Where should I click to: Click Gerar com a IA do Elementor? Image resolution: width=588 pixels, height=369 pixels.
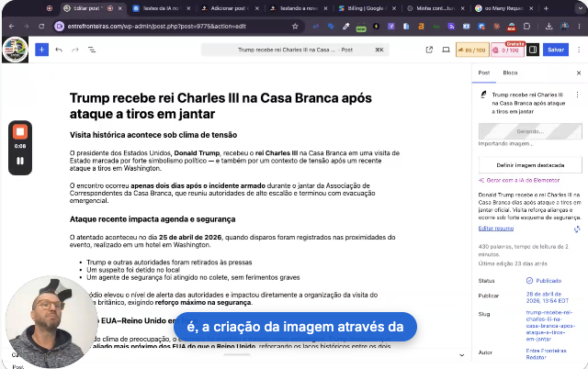pos(519,180)
